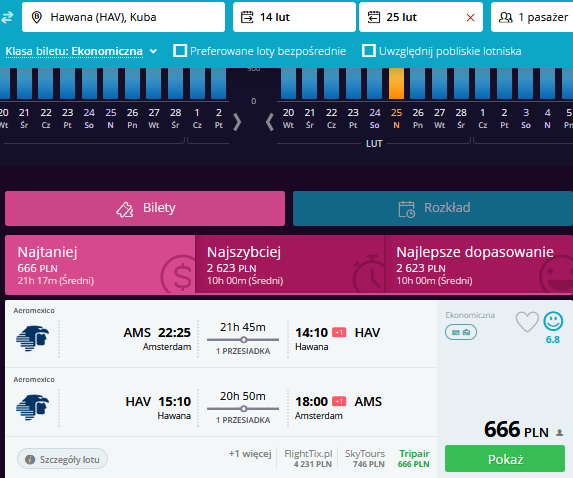The width and height of the screenshot is (573, 478).
Task: Select the highlighted orange bar for 25 N
Action: click(x=396, y=84)
